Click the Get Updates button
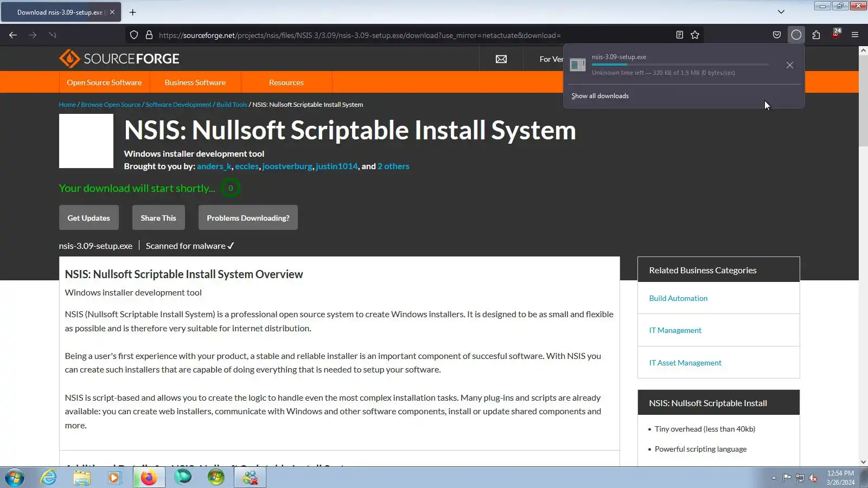The height and width of the screenshot is (488, 868). [x=88, y=217]
